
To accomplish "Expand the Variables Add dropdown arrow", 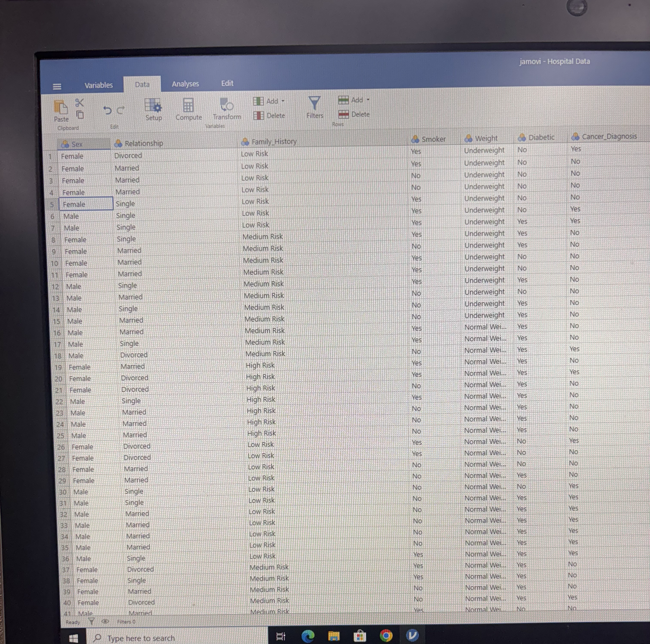I will tap(283, 101).
